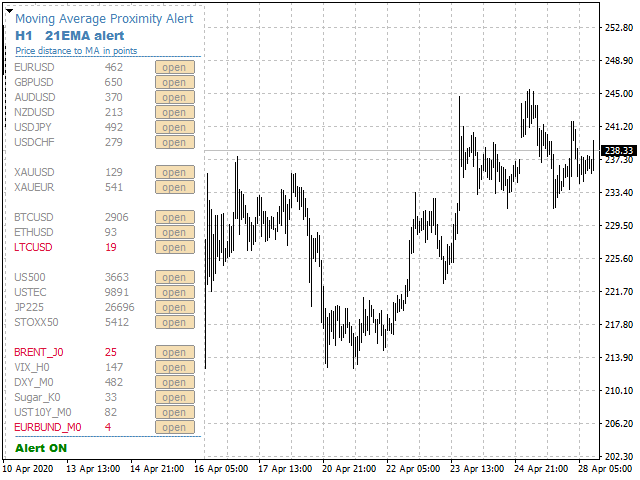Open the USTEC chart button
The width and height of the screenshot is (640, 480).
pyautogui.click(x=175, y=292)
